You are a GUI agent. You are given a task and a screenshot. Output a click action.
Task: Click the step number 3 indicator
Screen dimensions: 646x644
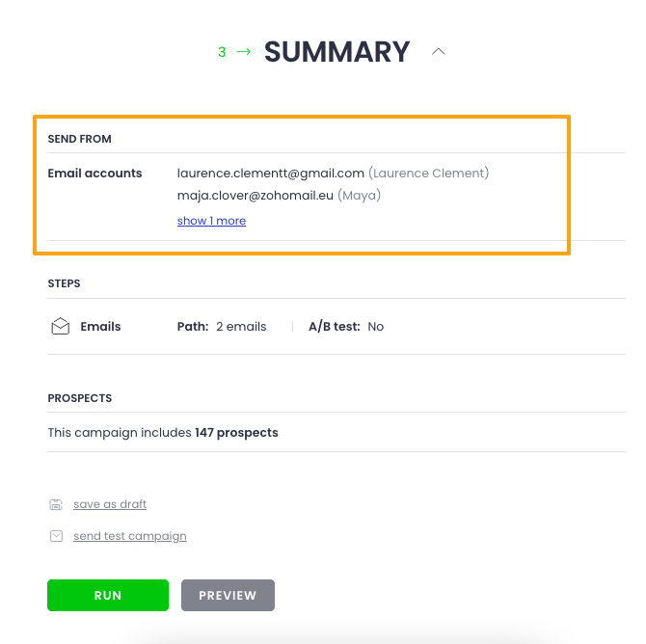click(222, 52)
